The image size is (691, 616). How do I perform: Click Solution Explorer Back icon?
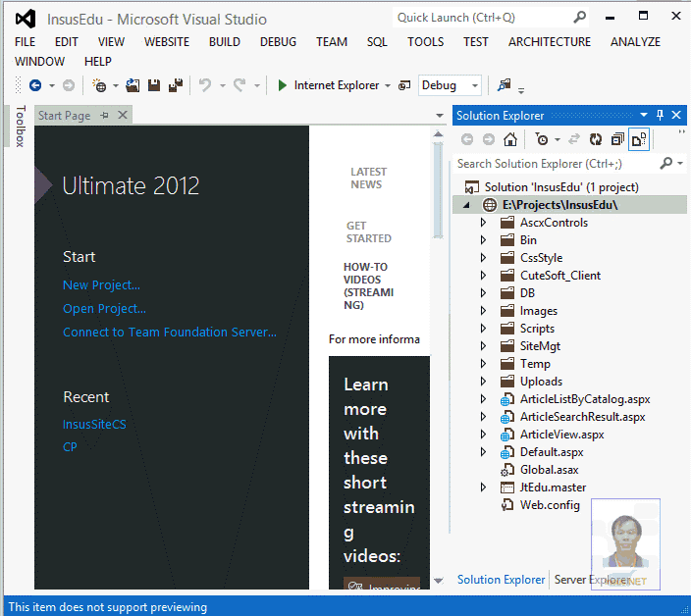point(467,139)
